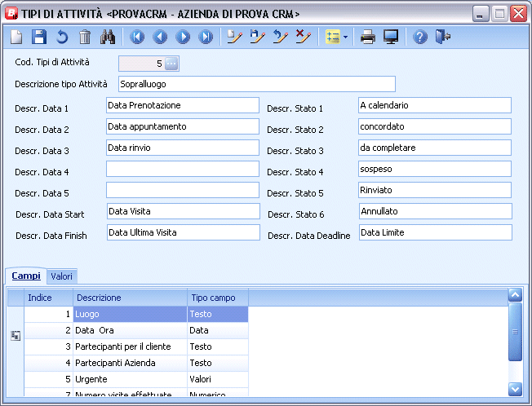Print using the printer icon

click(368, 37)
